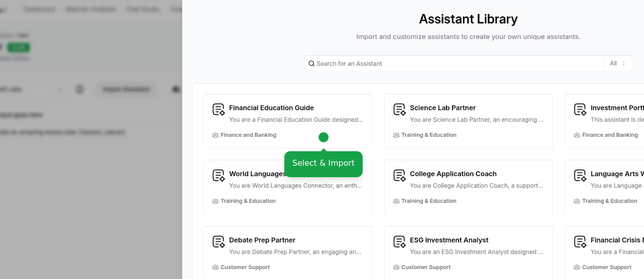Viewport: 644px width, 279px height.
Task: Click the Science Lab Partner card icon
Action: (400, 109)
